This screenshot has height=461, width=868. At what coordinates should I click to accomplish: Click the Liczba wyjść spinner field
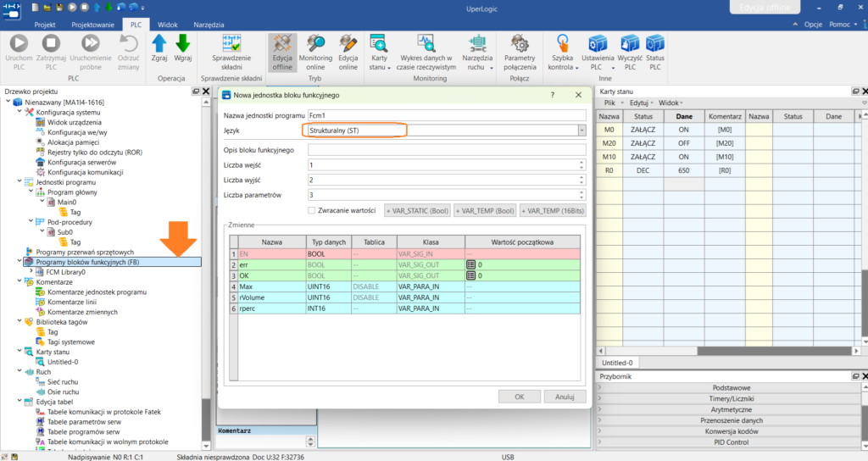pos(447,180)
